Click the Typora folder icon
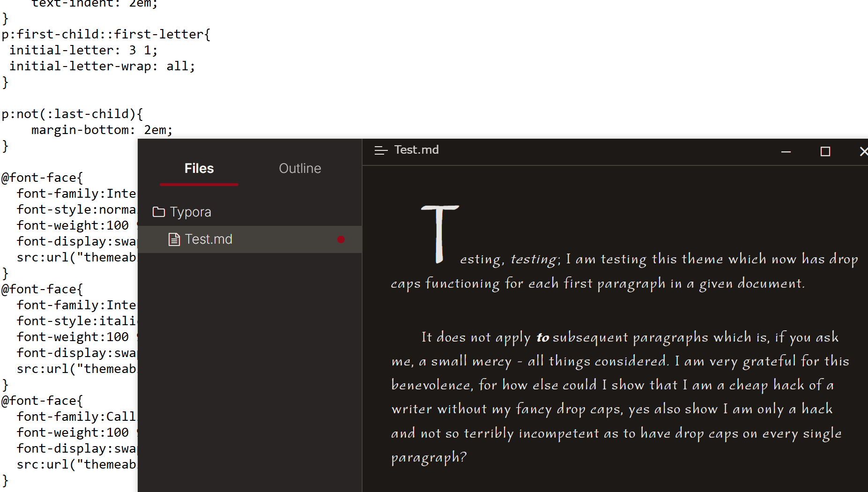The height and width of the screenshot is (492, 868). 159,212
